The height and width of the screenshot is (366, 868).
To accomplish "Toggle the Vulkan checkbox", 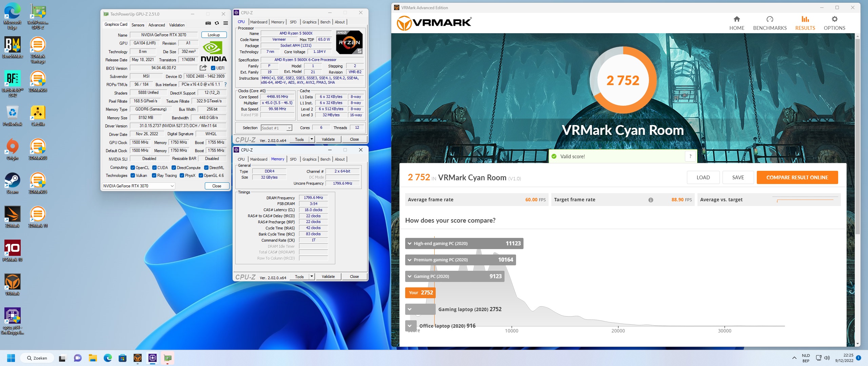I will [x=133, y=176].
